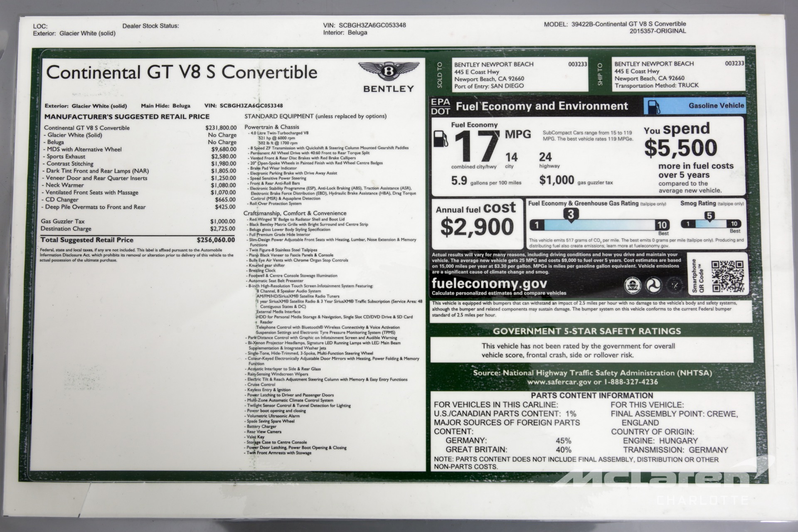This screenshot has width=798, height=532.
Task: Click the fueleconomy.gov web address
Action: click(x=489, y=283)
